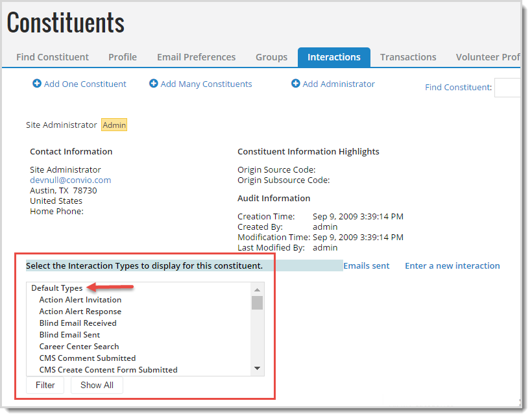Select the Transactions tab

(408, 57)
